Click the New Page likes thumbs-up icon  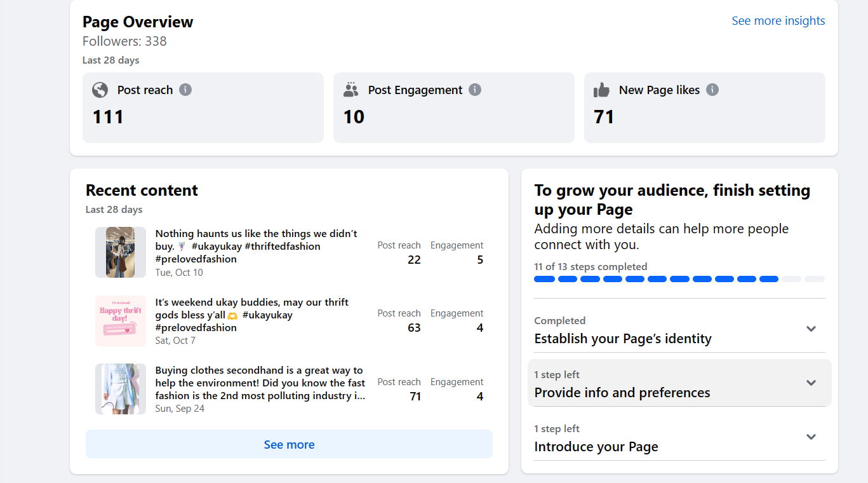(601, 90)
